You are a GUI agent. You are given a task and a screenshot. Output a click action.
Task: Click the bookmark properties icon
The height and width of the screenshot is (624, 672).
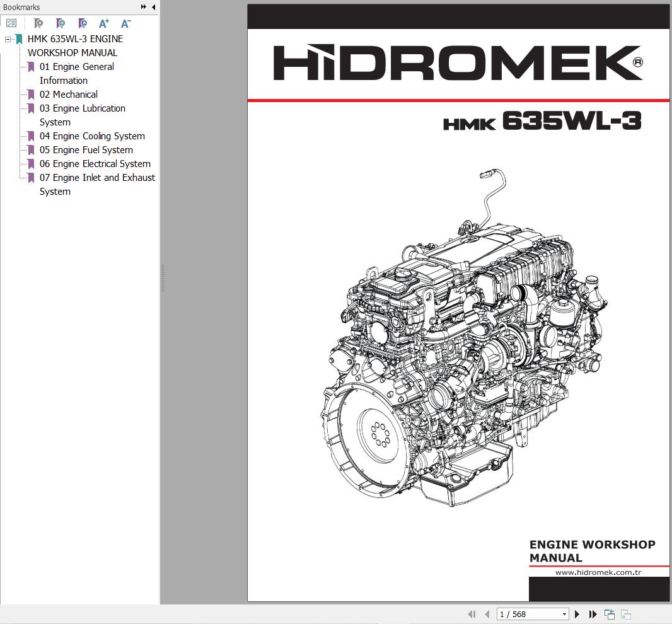(82, 23)
